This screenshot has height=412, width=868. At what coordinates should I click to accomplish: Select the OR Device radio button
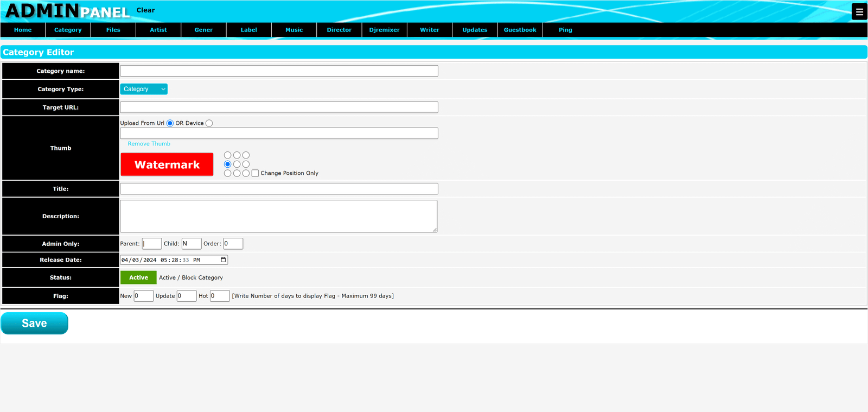209,123
